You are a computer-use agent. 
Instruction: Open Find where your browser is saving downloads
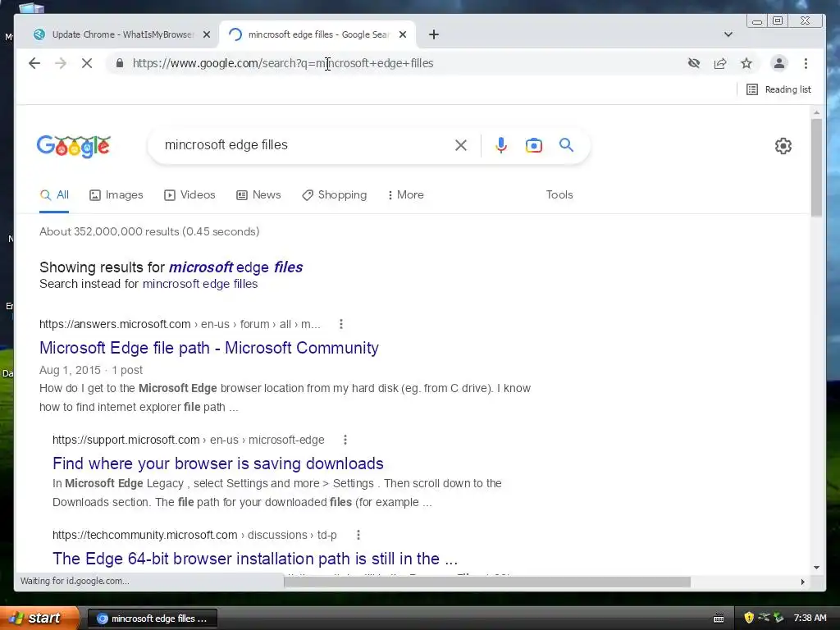[218, 463]
